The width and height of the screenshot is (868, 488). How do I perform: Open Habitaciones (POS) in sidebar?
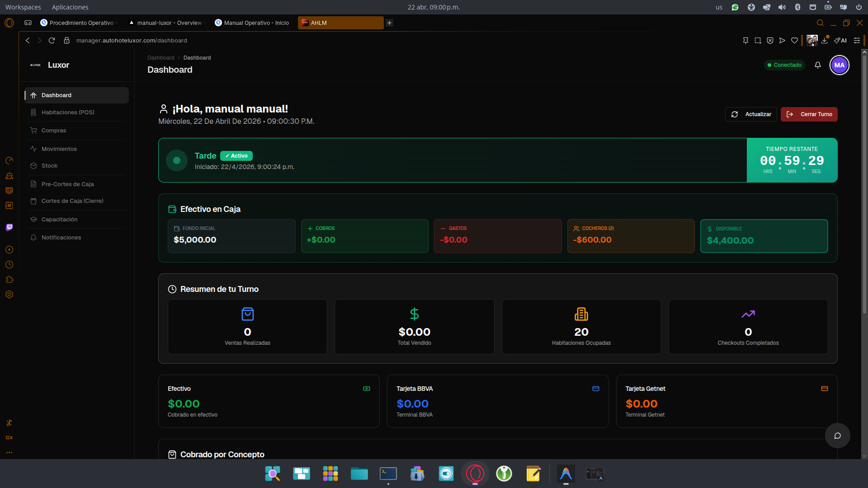click(77, 113)
